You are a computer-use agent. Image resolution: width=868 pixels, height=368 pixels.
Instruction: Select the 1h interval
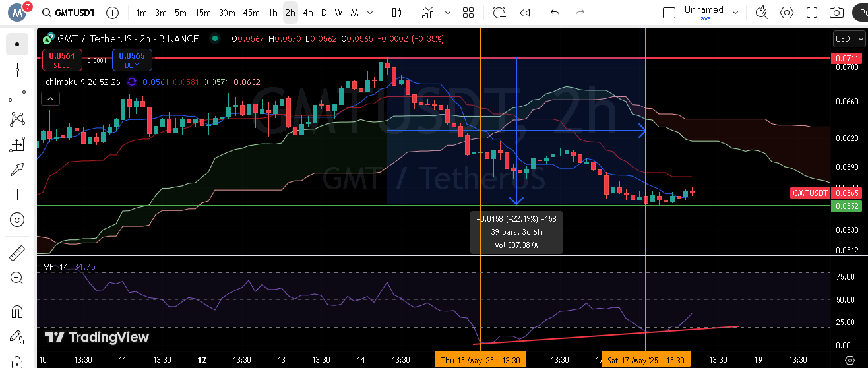coord(273,13)
